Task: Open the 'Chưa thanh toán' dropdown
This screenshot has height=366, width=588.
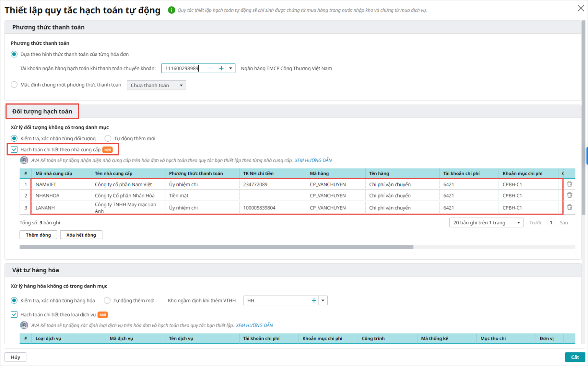Action: coord(156,85)
